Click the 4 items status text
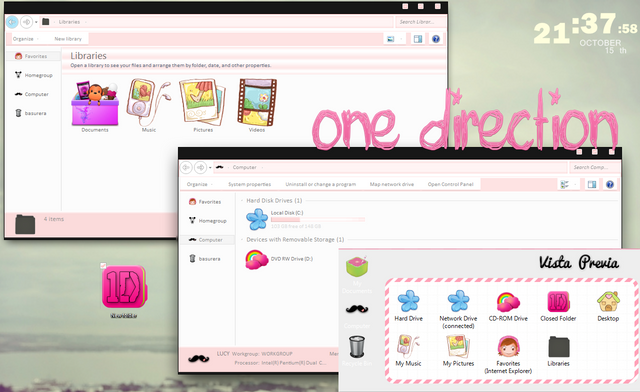640x392 pixels. coord(54,219)
